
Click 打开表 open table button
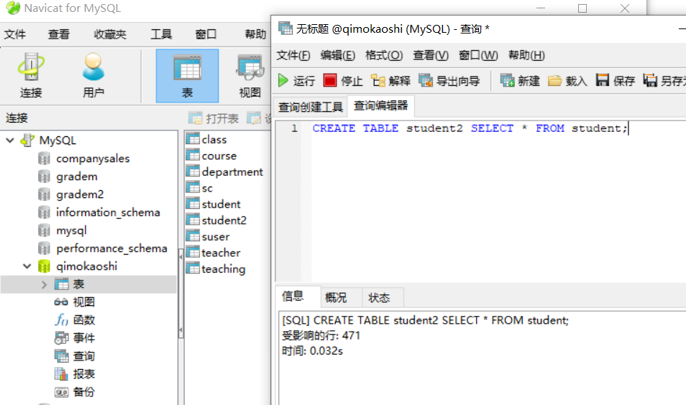pyautogui.click(x=213, y=118)
